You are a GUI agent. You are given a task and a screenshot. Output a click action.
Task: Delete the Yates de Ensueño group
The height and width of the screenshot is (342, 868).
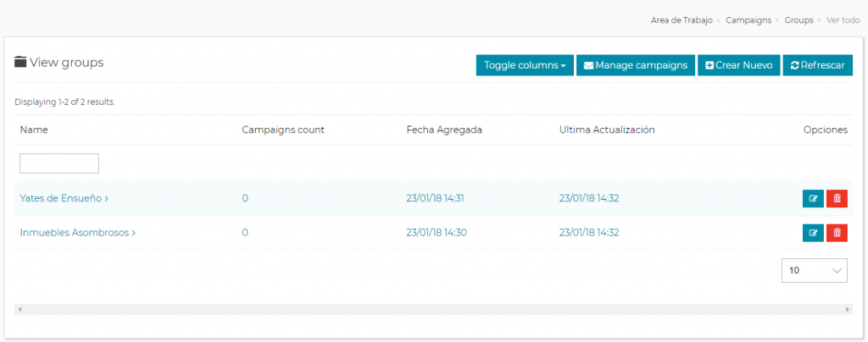[x=837, y=199]
